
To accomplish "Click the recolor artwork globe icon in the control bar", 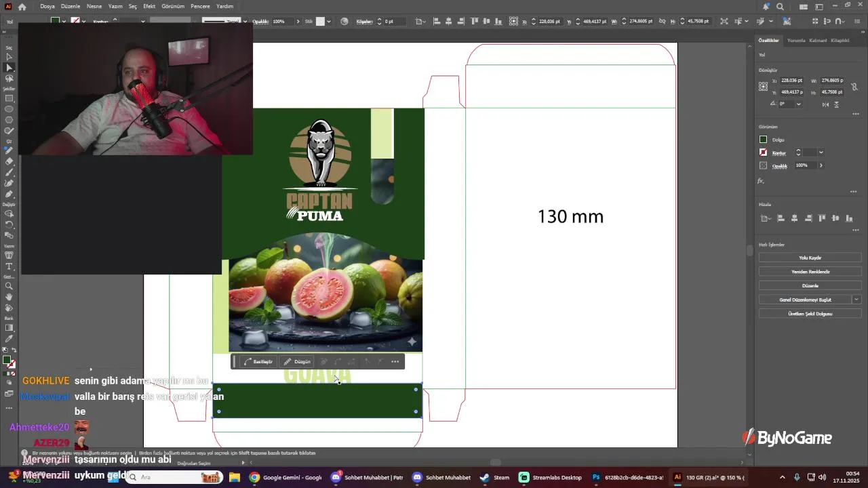I will [x=344, y=21].
